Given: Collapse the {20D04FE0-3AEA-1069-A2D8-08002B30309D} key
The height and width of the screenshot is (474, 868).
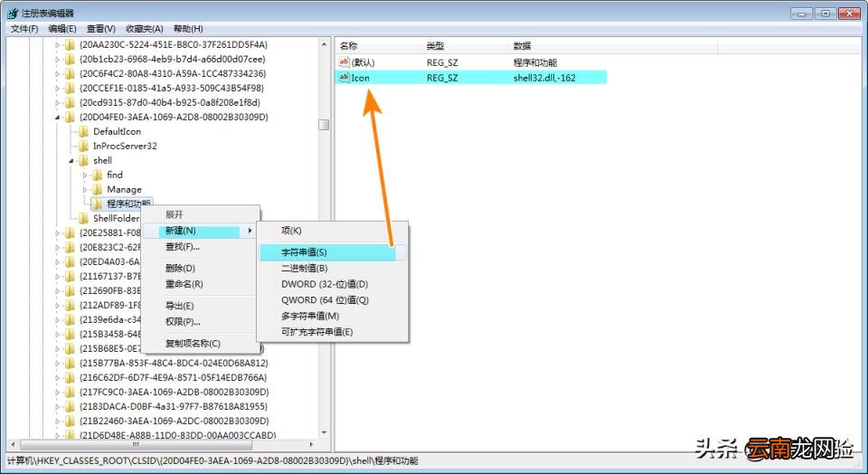Looking at the screenshot, I should 58,118.
